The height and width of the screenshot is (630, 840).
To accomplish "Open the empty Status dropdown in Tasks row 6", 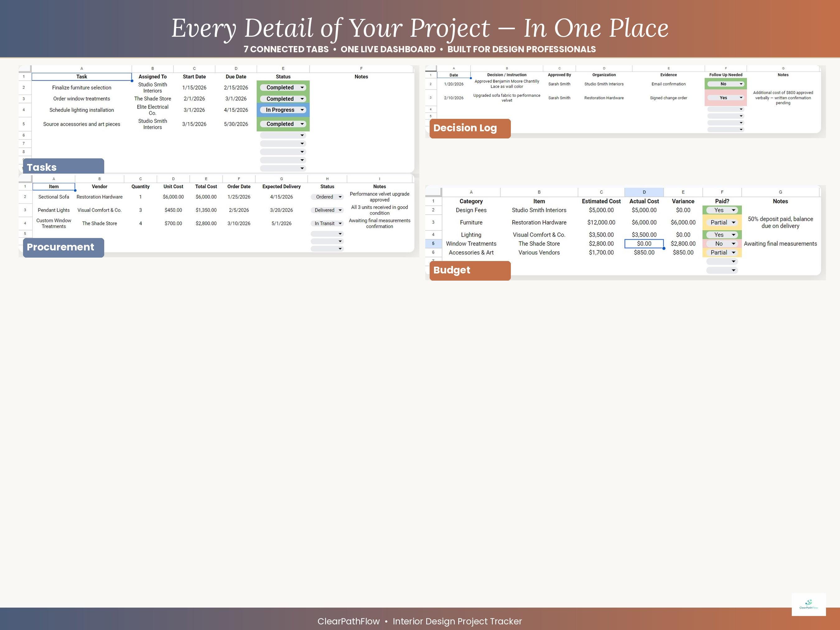I will click(283, 135).
